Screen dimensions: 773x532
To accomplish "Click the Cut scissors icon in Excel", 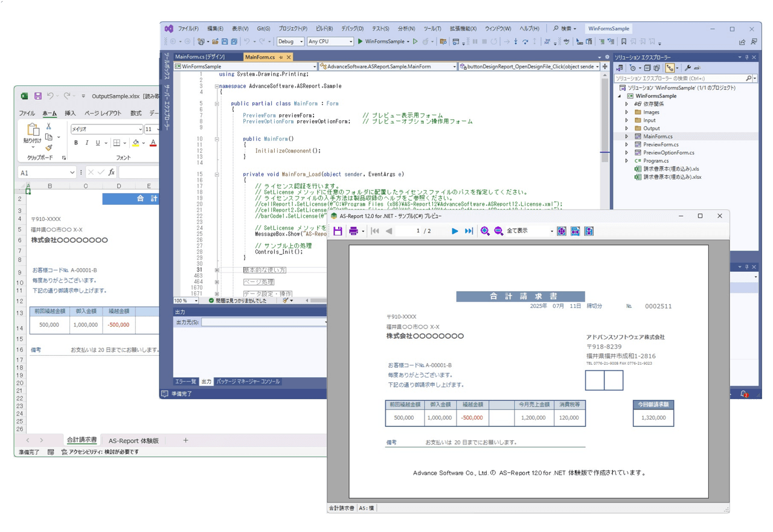I will coord(48,126).
